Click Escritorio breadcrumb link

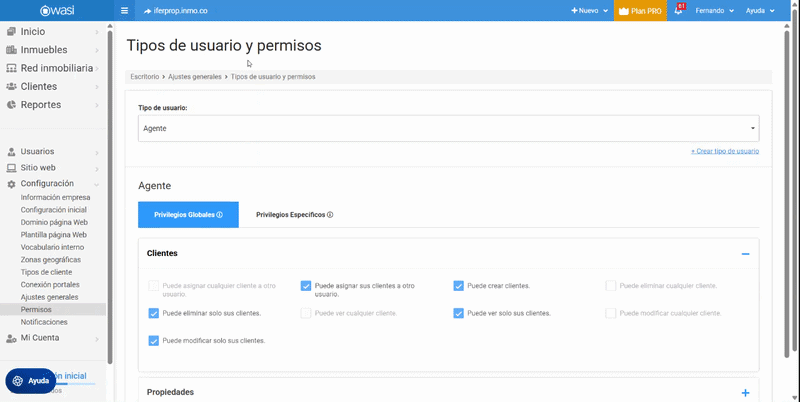[145, 77]
